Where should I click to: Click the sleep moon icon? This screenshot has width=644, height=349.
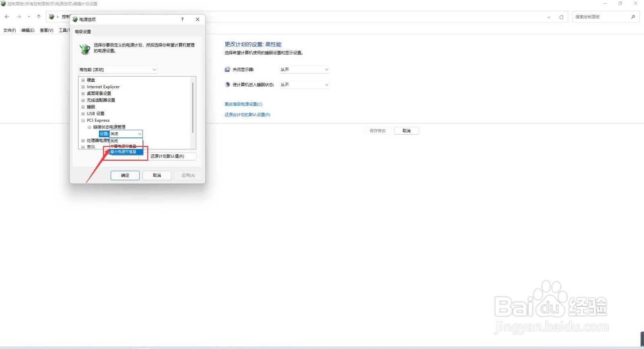(227, 85)
